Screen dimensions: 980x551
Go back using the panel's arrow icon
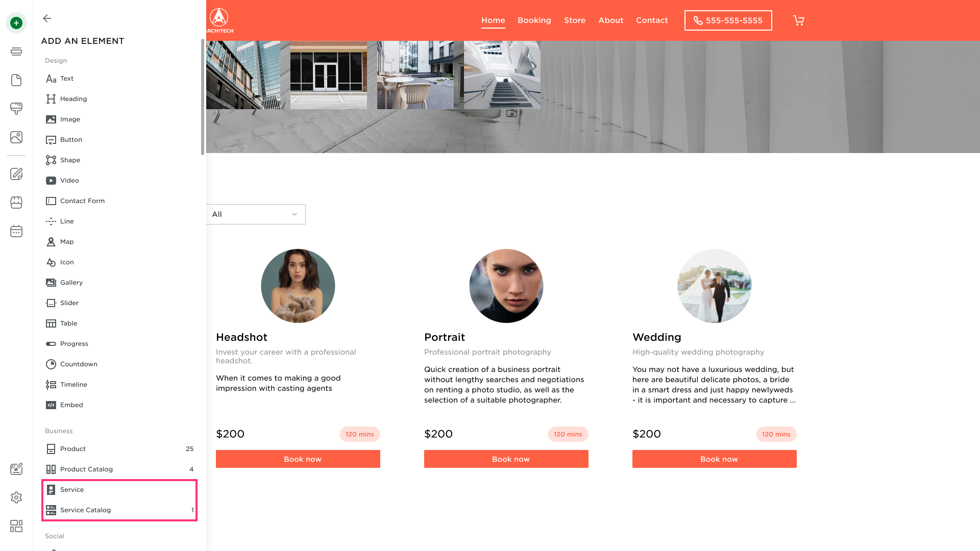[x=47, y=18]
